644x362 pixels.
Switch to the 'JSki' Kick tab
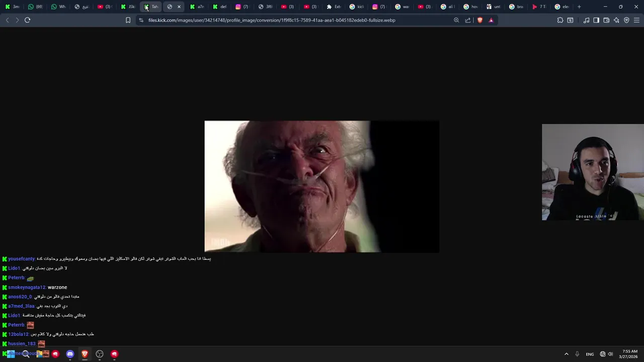pyautogui.click(x=128, y=7)
